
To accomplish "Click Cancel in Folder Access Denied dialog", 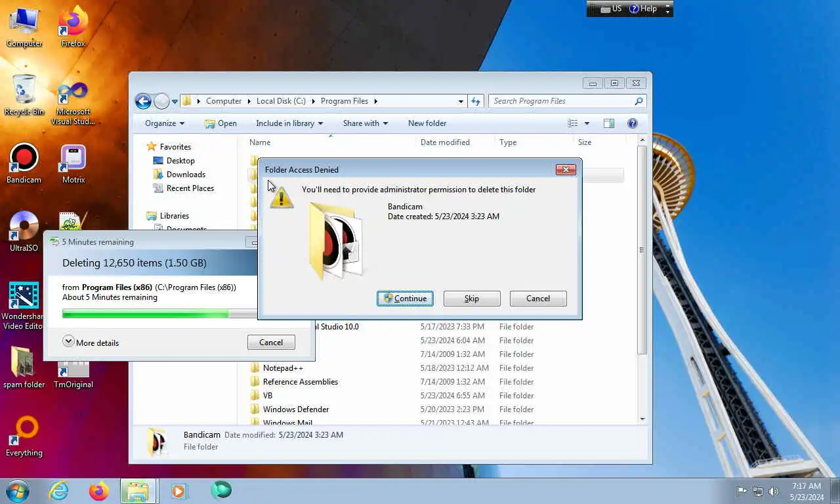I will 538,299.
